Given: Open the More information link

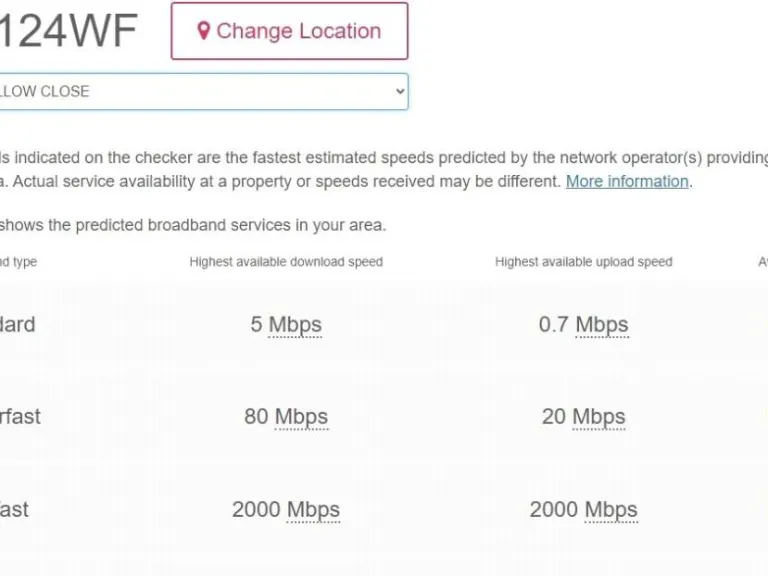Looking at the screenshot, I should pos(627,181).
